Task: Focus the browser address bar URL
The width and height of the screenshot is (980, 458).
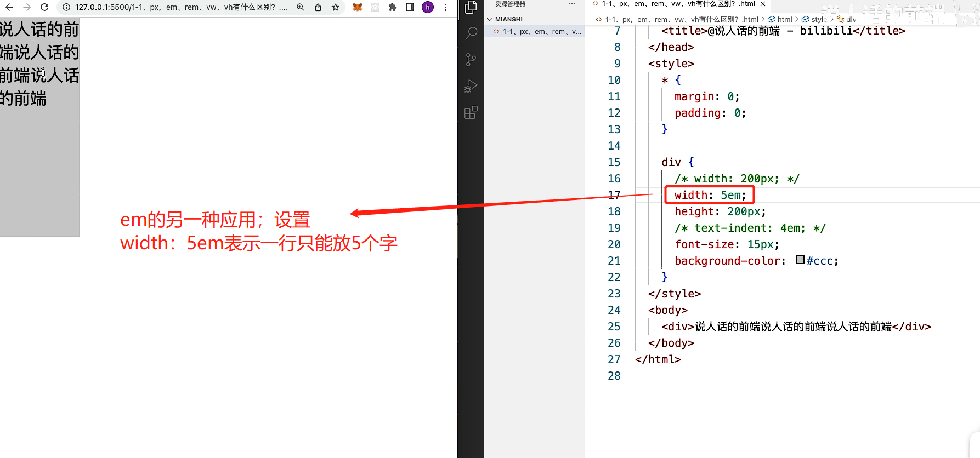Action: click(x=181, y=7)
